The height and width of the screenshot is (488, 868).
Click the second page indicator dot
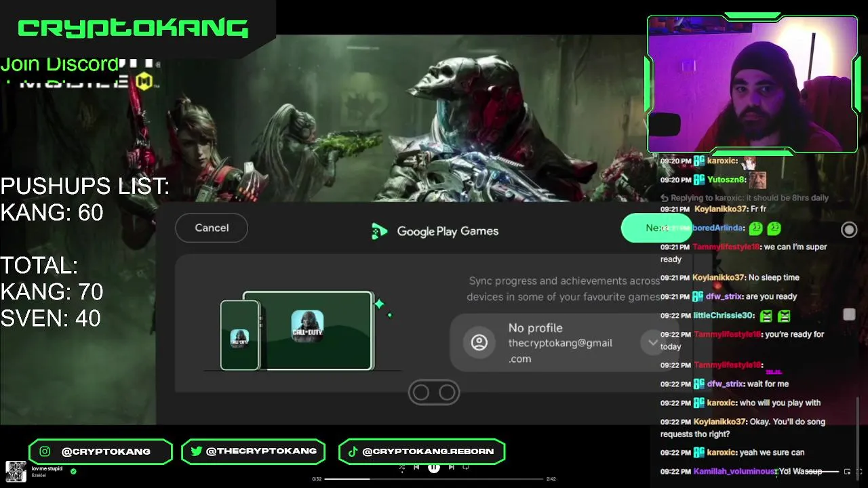coord(447,392)
